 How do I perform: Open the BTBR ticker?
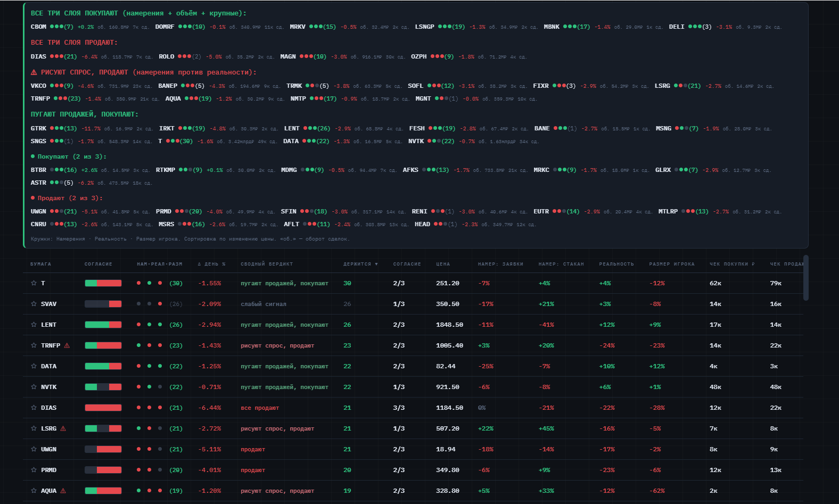(38, 170)
